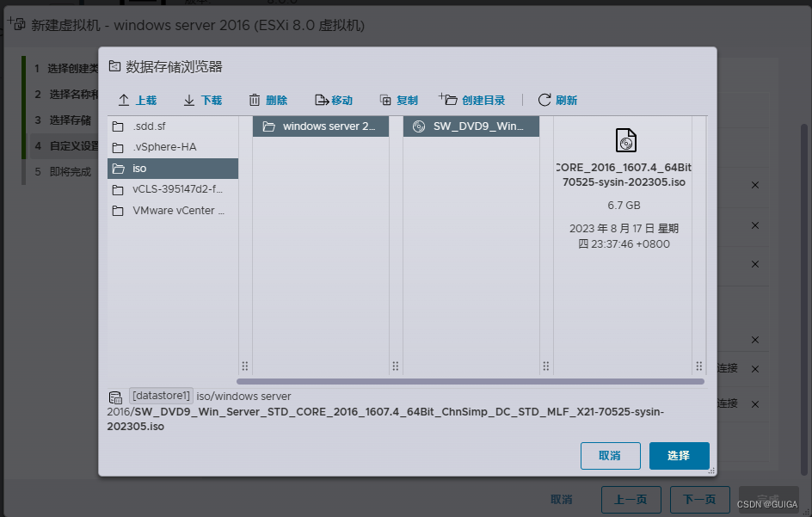Click the Download (下载) arrow icon

pyautogui.click(x=189, y=100)
